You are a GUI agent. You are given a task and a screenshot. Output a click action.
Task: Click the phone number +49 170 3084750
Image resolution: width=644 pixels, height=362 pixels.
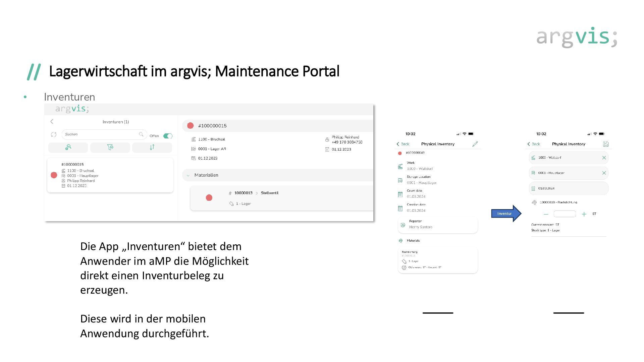point(347,142)
